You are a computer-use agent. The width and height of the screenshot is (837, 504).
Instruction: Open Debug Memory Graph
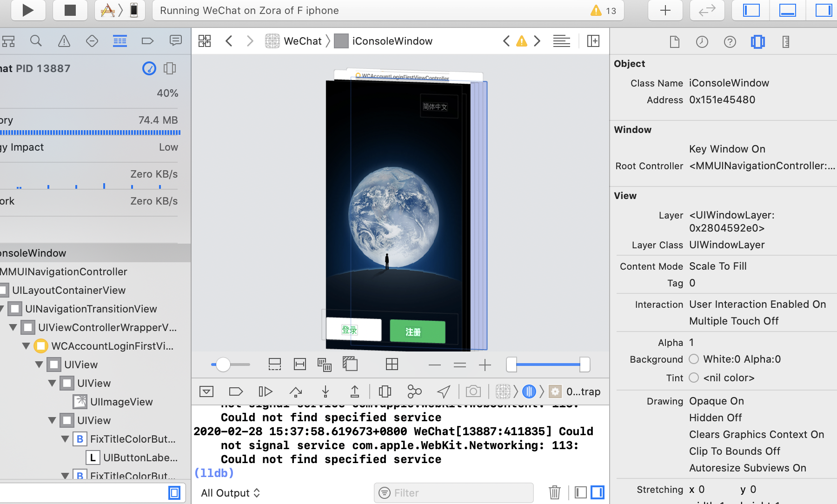[x=414, y=391]
